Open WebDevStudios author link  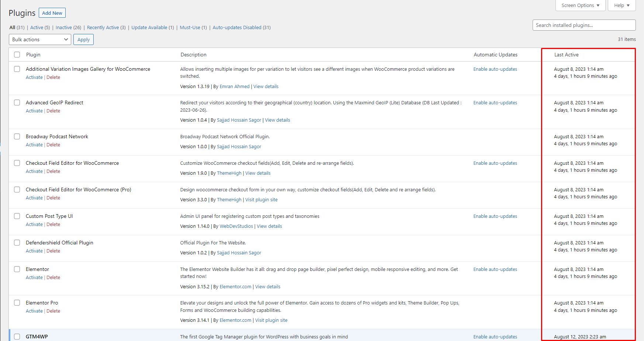click(x=236, y=226)
